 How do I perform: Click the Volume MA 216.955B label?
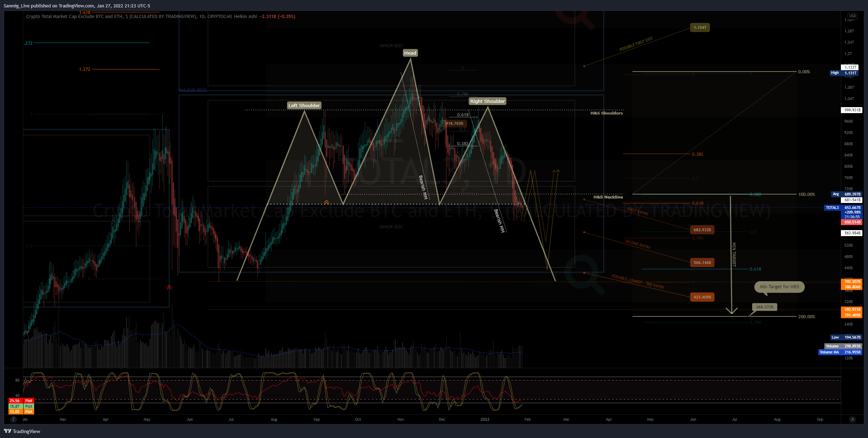pos(840,352)
